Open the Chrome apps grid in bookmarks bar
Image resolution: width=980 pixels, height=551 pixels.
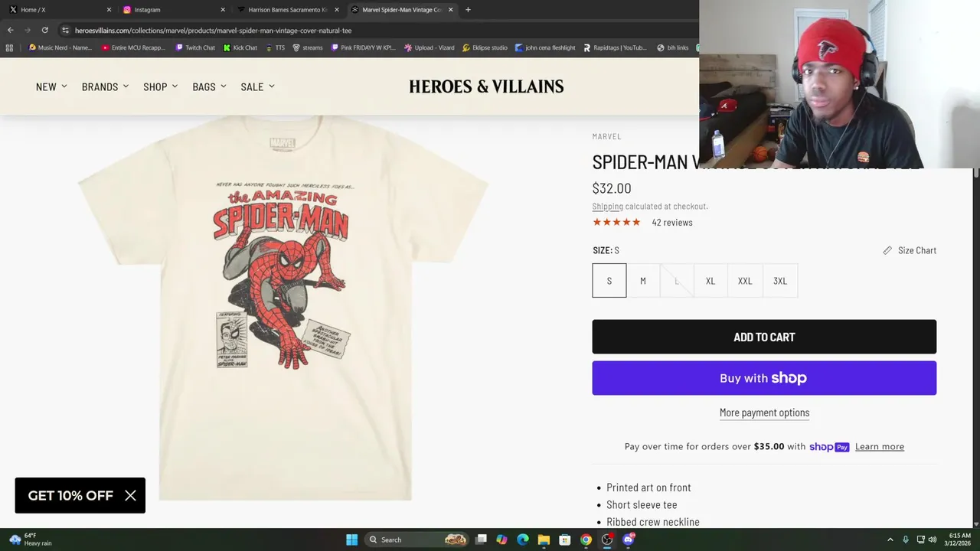[9, 47]
